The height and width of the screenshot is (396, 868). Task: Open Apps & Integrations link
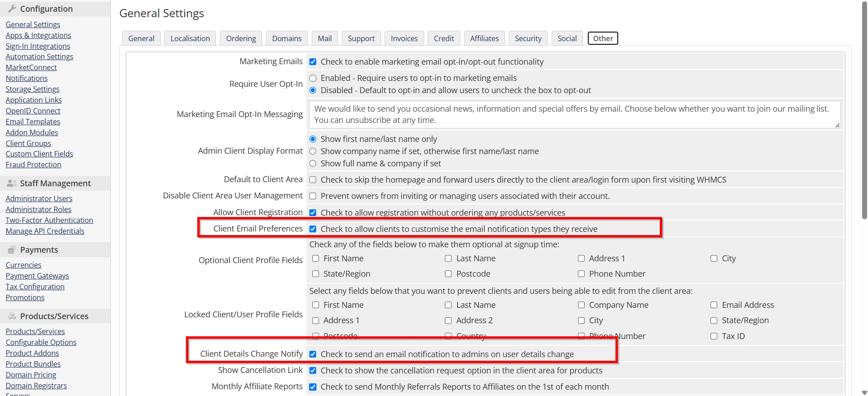[38, 35]
